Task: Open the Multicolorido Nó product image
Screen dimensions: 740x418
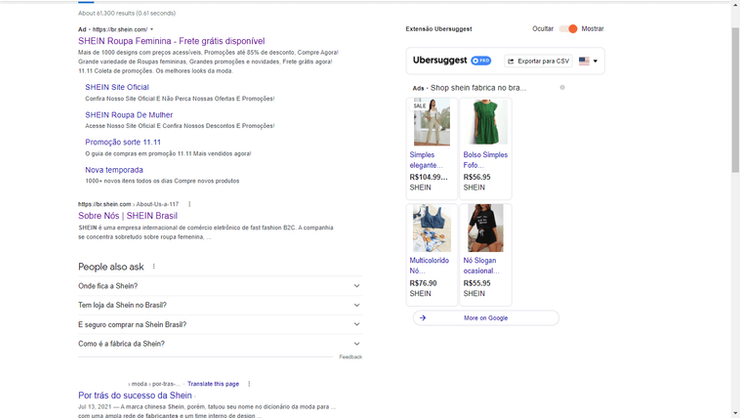Action: tap(432, 228)
